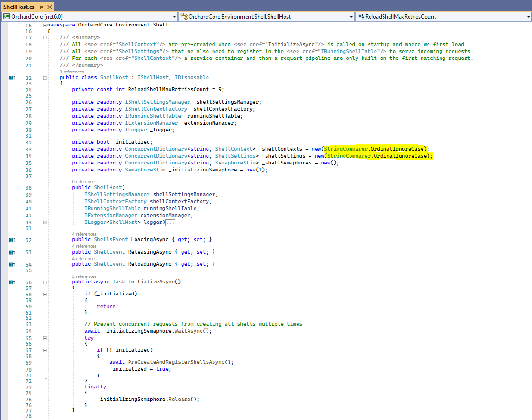Image resolution: width=532 pixels, height=420 pixels.
Task: Click line number 33 in the margin
Action: click(28, 150)
